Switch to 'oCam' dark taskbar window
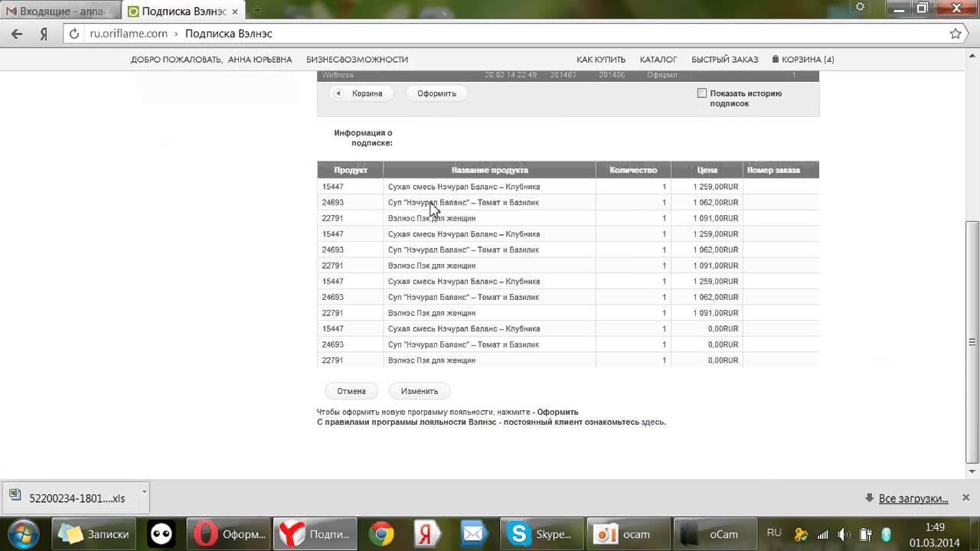This screenshot has height=551, width=980. (716, 534)
